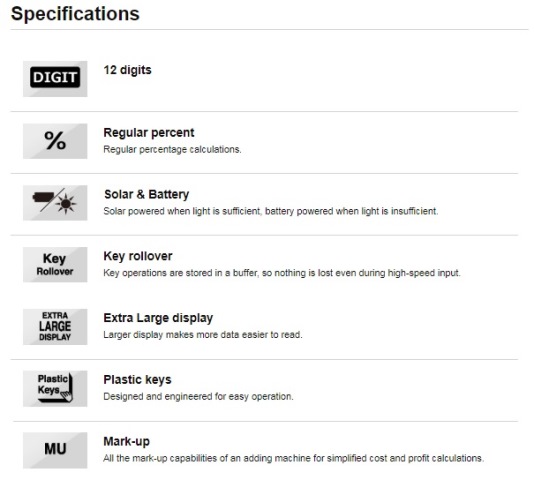
Task: Click the Specifications heading
Action: click(75, 14)
